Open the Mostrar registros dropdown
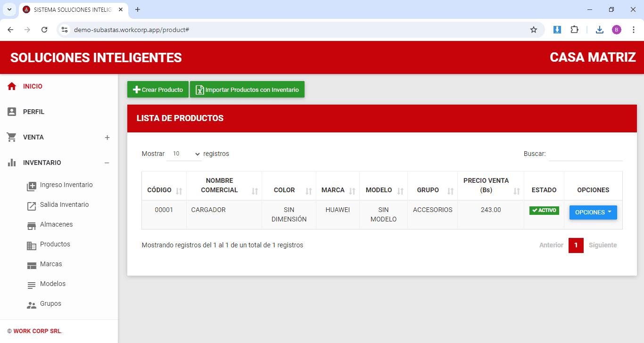 coord(184,154)
